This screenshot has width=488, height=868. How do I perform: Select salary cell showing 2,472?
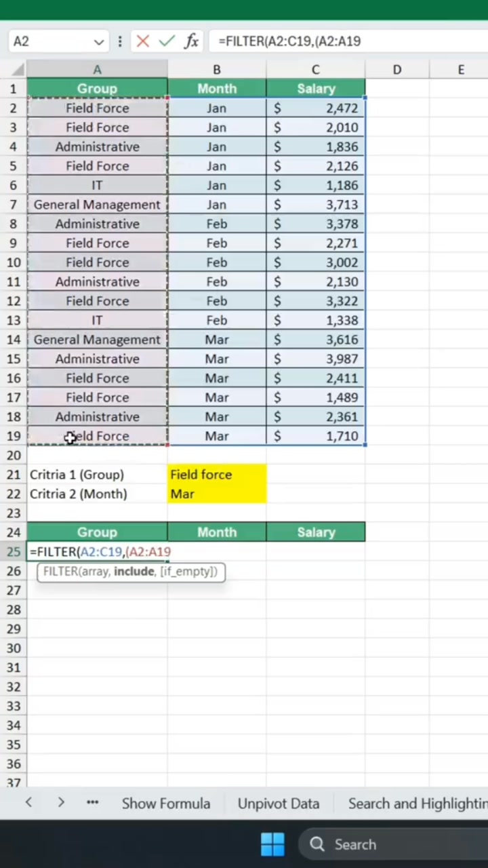point(316,108)
